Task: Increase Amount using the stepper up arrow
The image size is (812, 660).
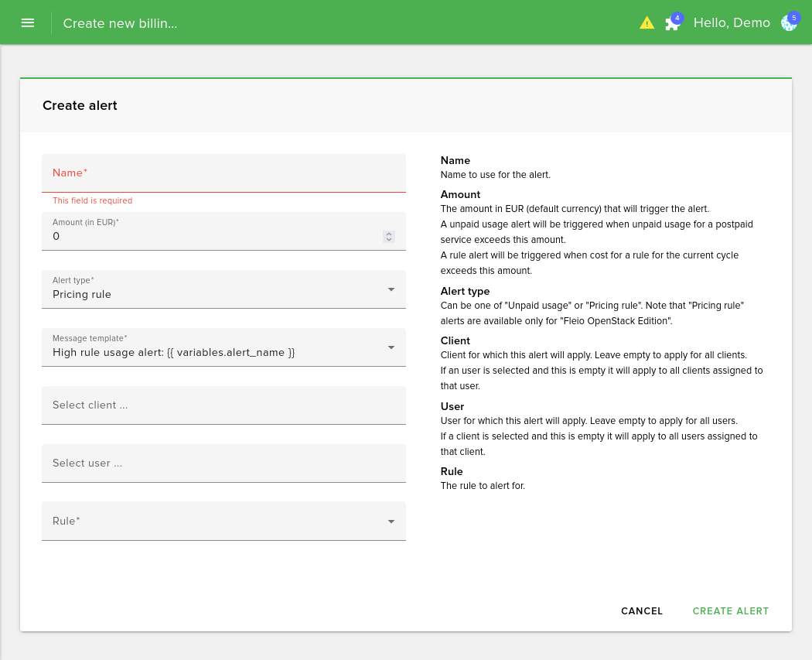Action: click(x=389, y=234)
